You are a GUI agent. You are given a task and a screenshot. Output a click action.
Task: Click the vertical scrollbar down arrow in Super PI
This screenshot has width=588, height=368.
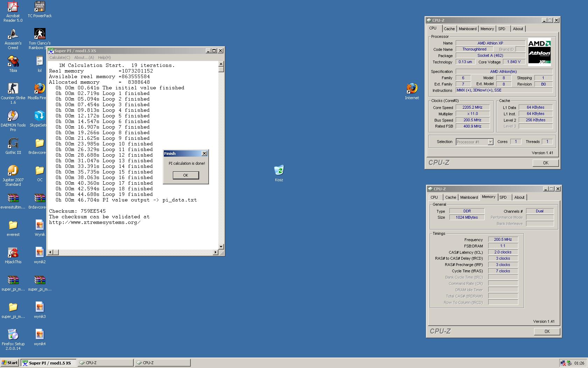tap(221, 247)
